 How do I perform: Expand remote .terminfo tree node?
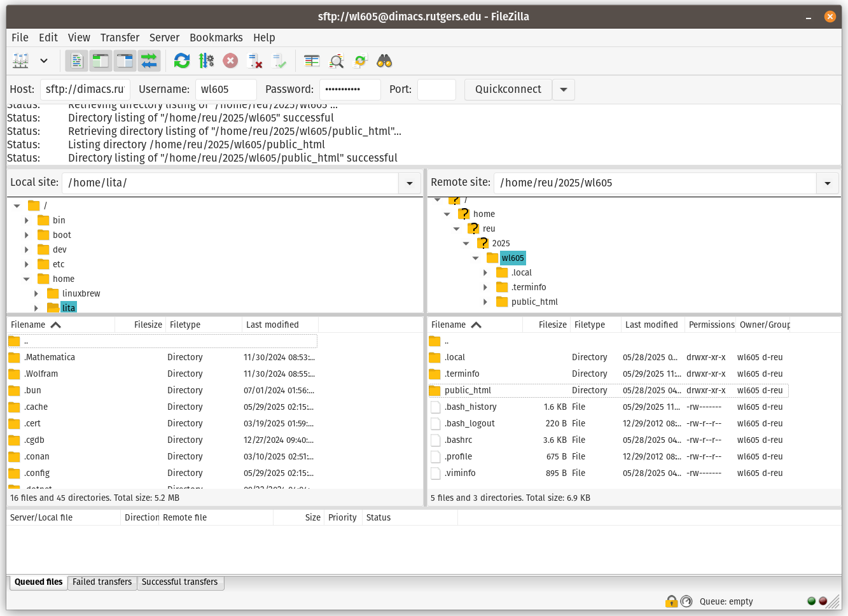click(x=485, y=287)
